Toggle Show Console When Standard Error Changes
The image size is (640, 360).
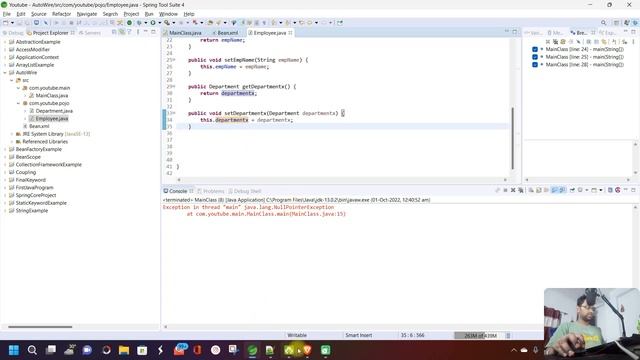(562, 190)
